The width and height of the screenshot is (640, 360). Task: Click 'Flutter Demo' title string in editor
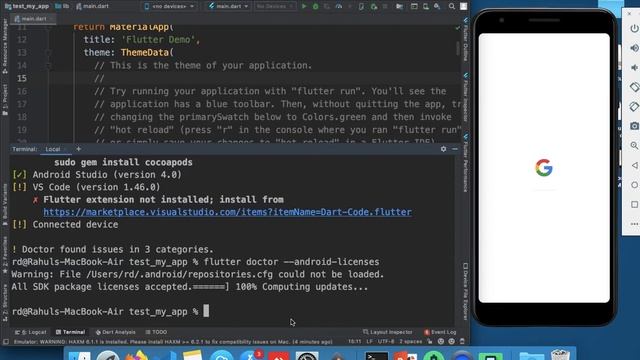pyautogui.click(x=158, y=40)
